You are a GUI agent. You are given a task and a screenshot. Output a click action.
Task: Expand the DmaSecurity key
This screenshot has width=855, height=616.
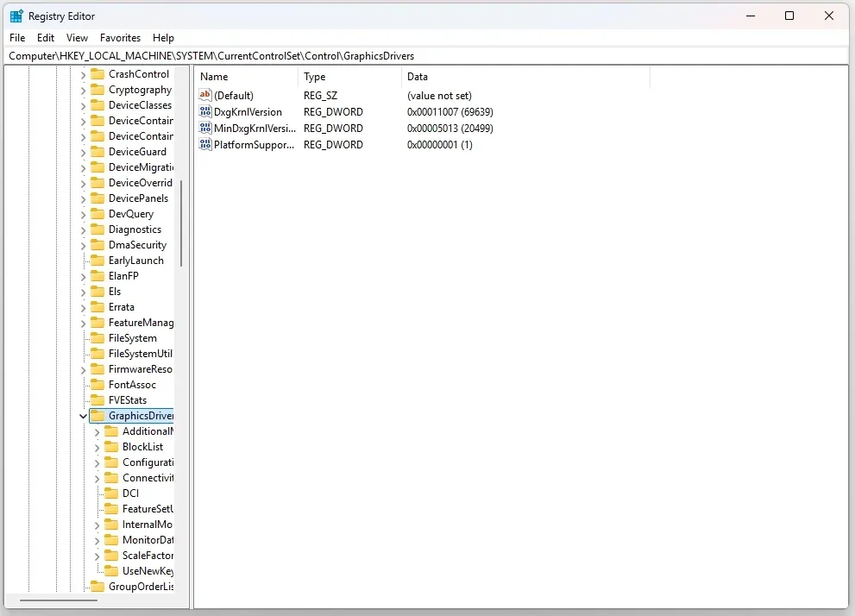[83, 245]
